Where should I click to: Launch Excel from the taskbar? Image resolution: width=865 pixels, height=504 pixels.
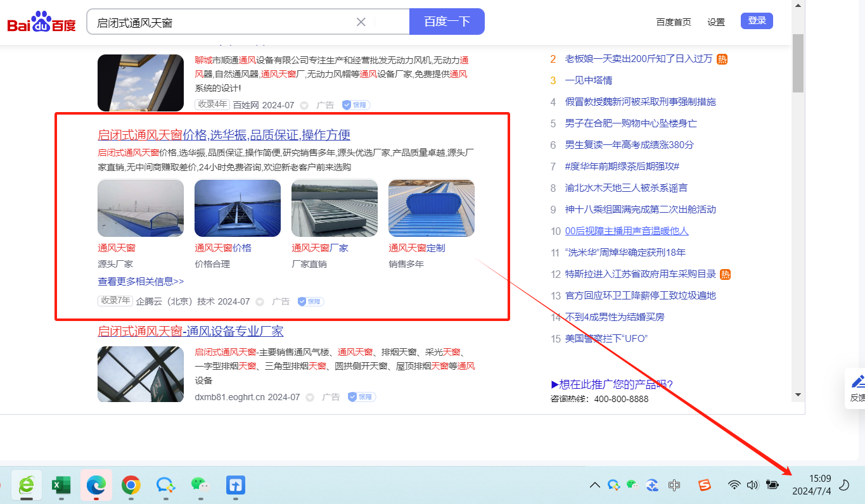coord(61,485)
